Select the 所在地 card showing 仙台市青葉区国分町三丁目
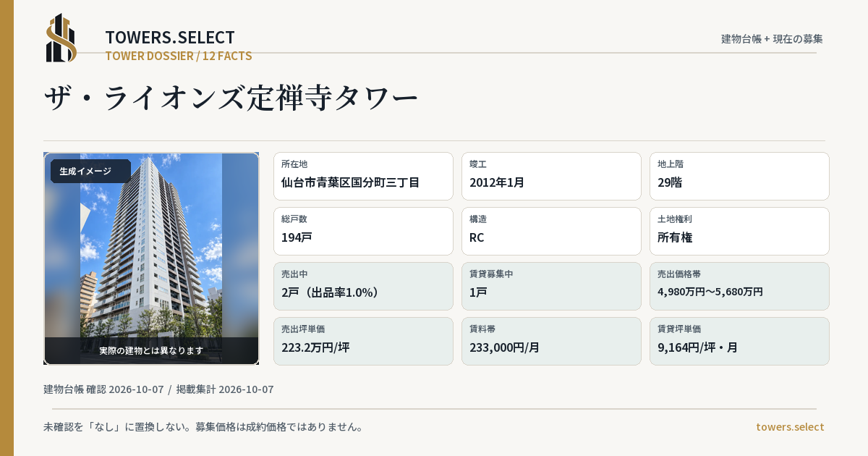868x456 pixels. (x=363, y=176)
